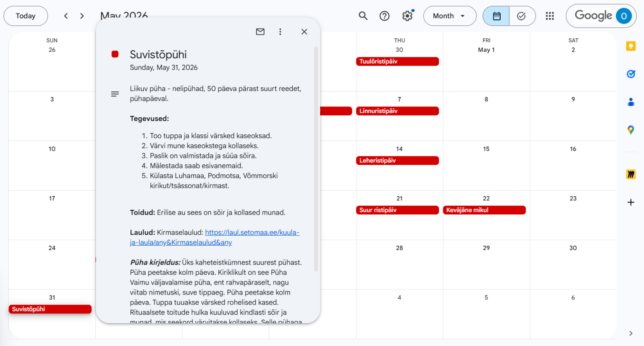The width and height of the screenshot is (644, 346).
Task: Open Contacts in side panel
Action: (630, 102)
